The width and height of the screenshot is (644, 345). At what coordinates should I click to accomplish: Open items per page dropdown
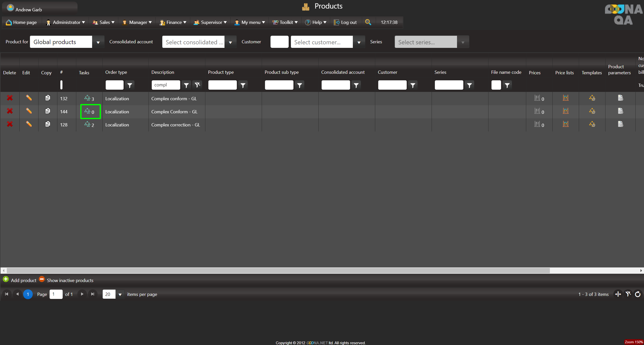(x=120, y=294)
